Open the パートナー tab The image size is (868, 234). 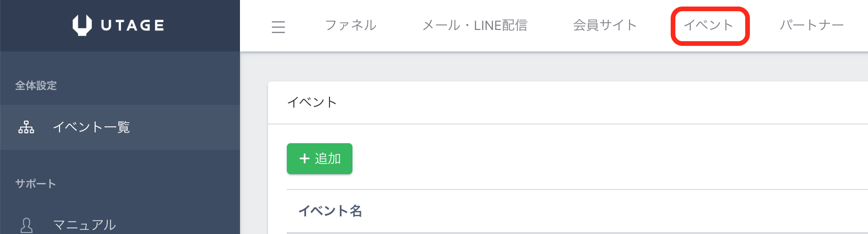tap(811, 25)
